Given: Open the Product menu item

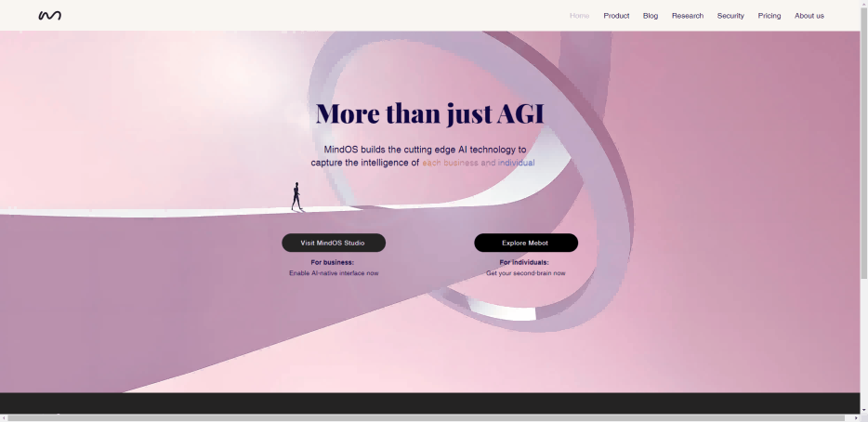Looking at the screenshot, I should pyautogui.click(x=616, y=16).
